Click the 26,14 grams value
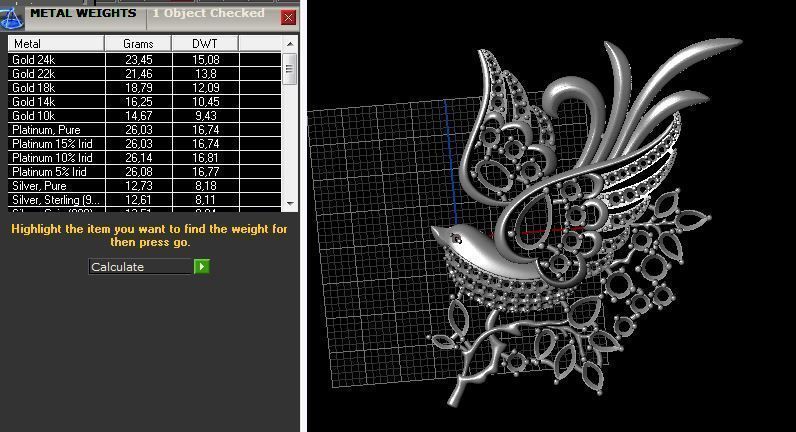The width and height of the screenshot is (796, 432). [139, 158]
